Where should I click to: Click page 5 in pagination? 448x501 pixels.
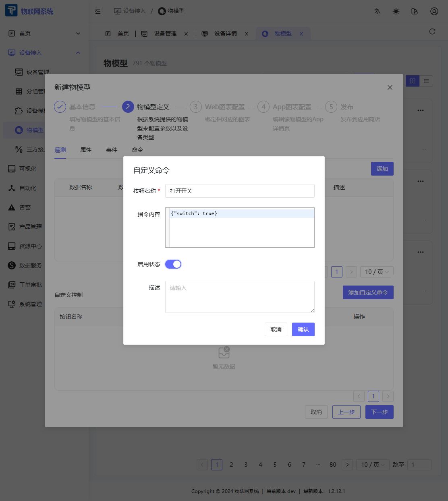click(275, 465)
